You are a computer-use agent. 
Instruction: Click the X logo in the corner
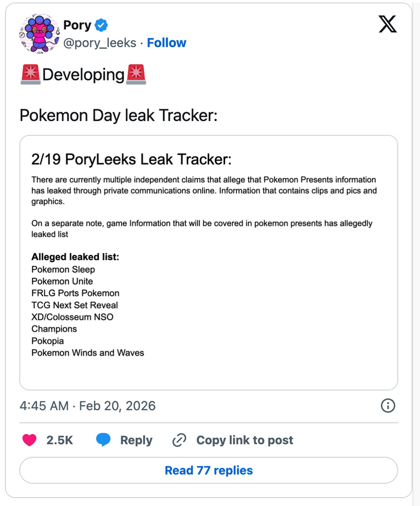[387, 24]
